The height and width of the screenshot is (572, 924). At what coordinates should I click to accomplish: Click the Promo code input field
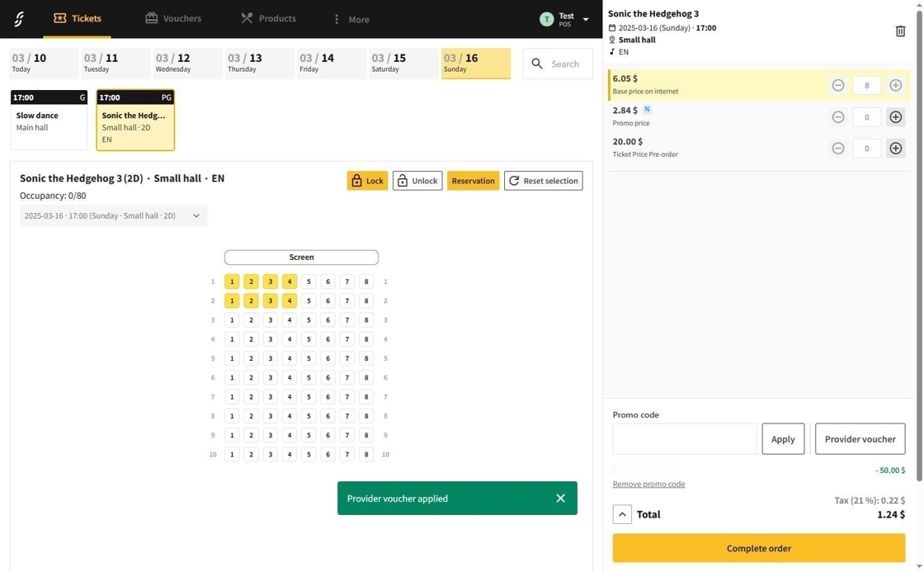684,439
